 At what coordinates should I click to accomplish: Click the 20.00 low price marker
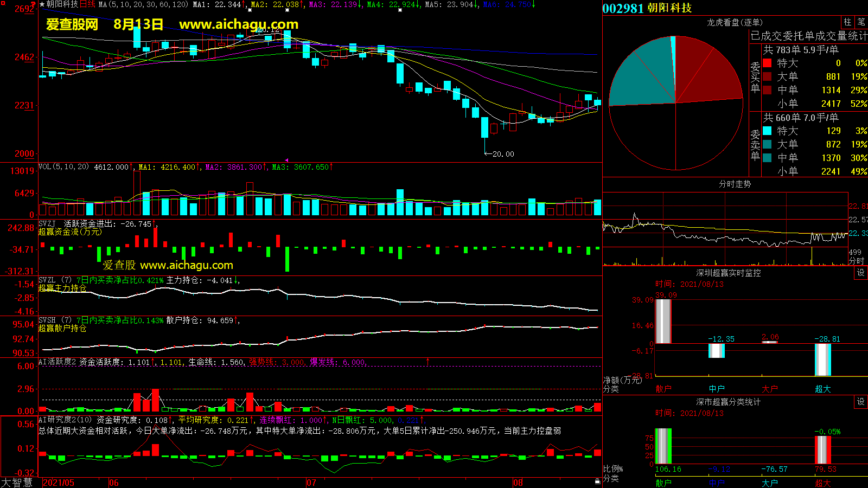point(503,154)
